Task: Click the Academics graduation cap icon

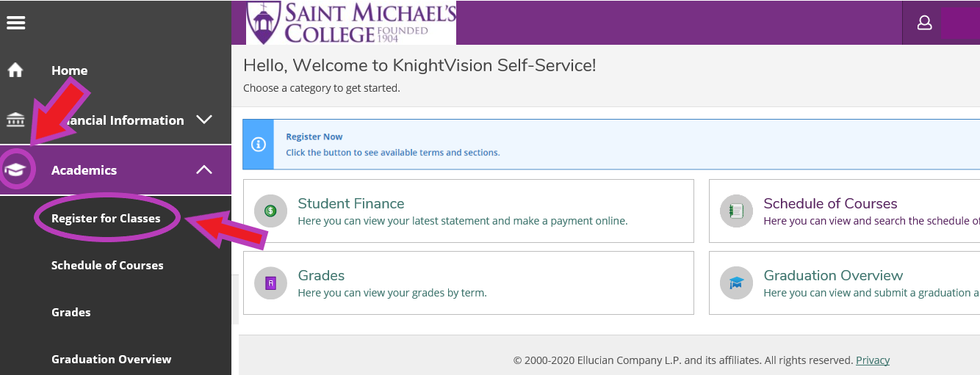Action: pos(15,170)
